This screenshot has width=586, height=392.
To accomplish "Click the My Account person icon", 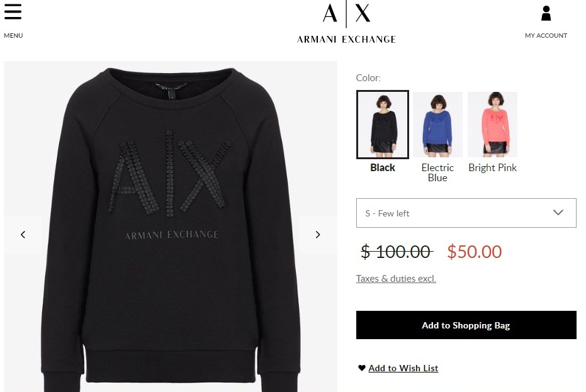I will click(546, 13).
